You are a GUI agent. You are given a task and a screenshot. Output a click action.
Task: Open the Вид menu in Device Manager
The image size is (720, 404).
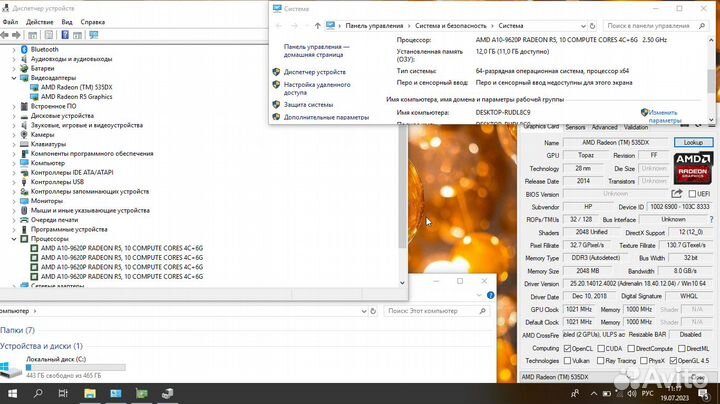pos(67,22)
